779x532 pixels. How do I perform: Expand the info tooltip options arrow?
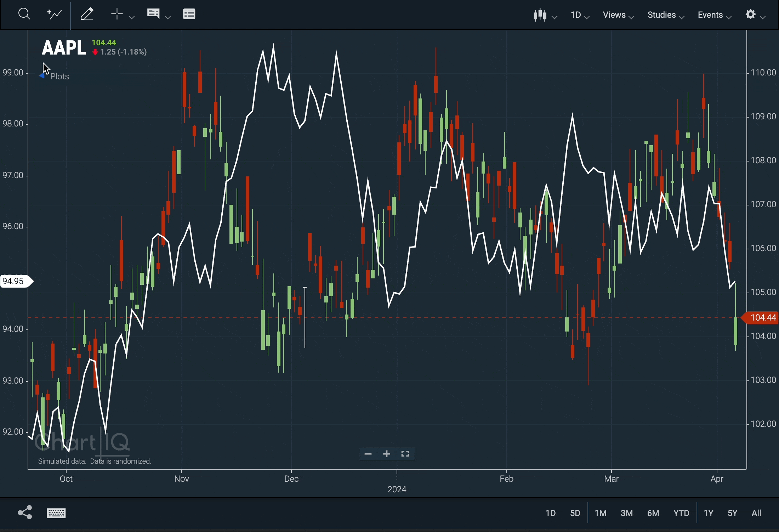[168, 17]
